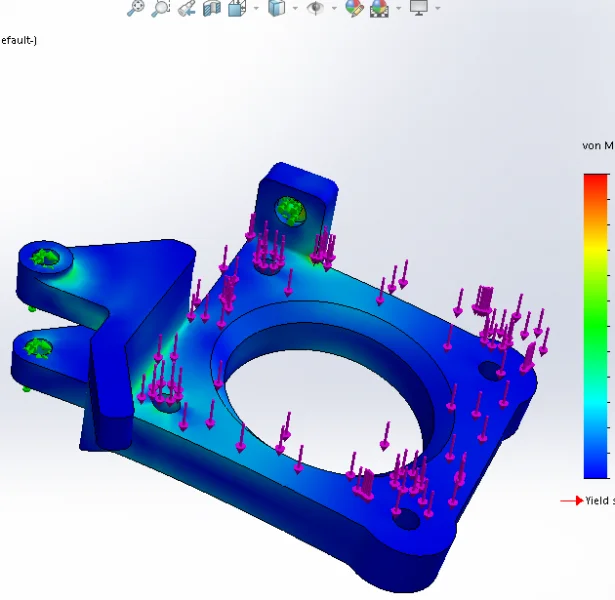Click the Apply Scene icon

(379, 8)
